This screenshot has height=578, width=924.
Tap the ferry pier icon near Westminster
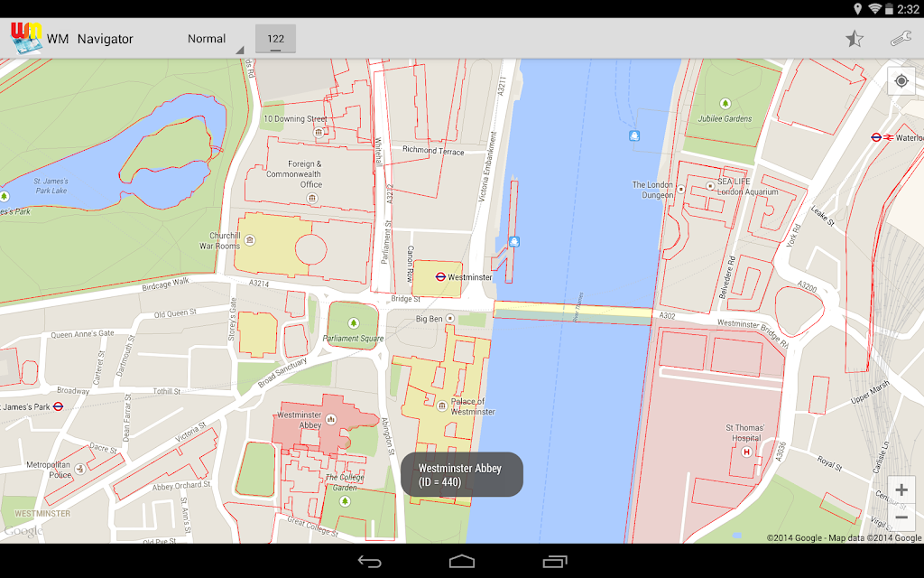click(x=513, y=241)
